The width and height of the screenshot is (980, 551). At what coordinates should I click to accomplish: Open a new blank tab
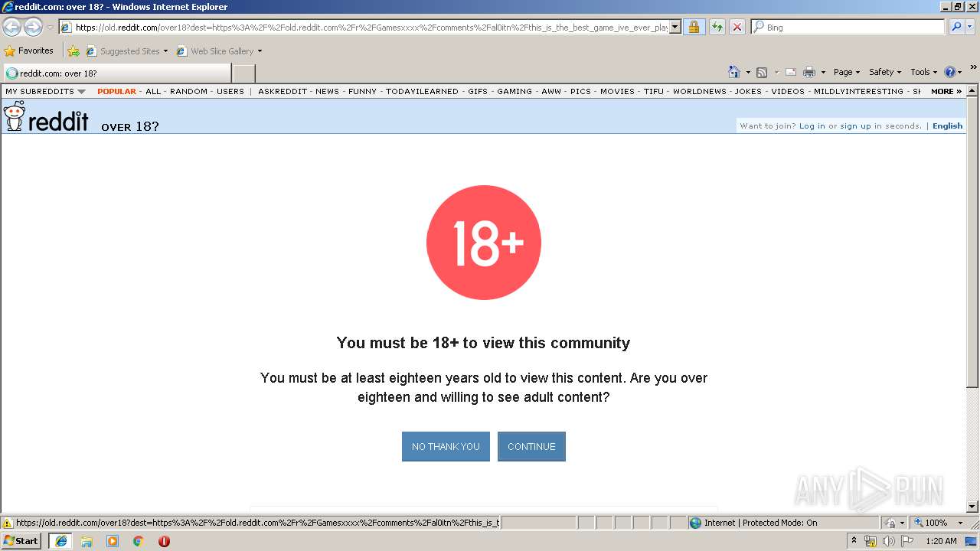coord(243,73)
